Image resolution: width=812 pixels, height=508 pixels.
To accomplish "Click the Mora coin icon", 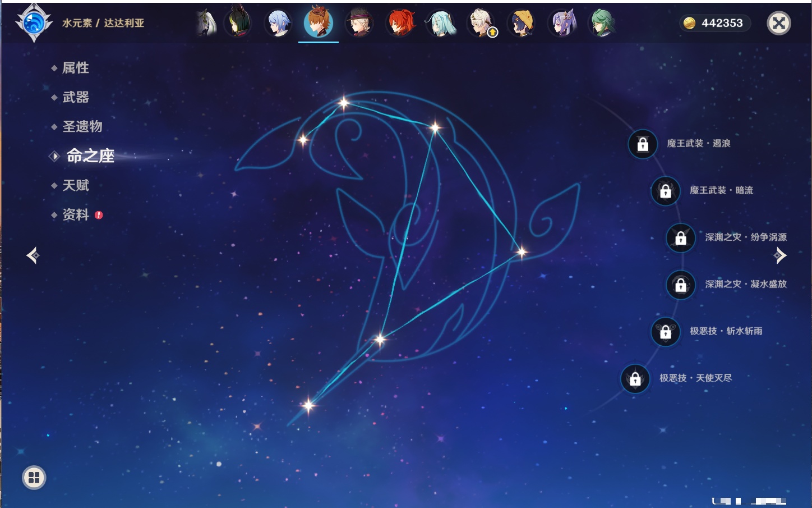I will (x=689, y=23).
